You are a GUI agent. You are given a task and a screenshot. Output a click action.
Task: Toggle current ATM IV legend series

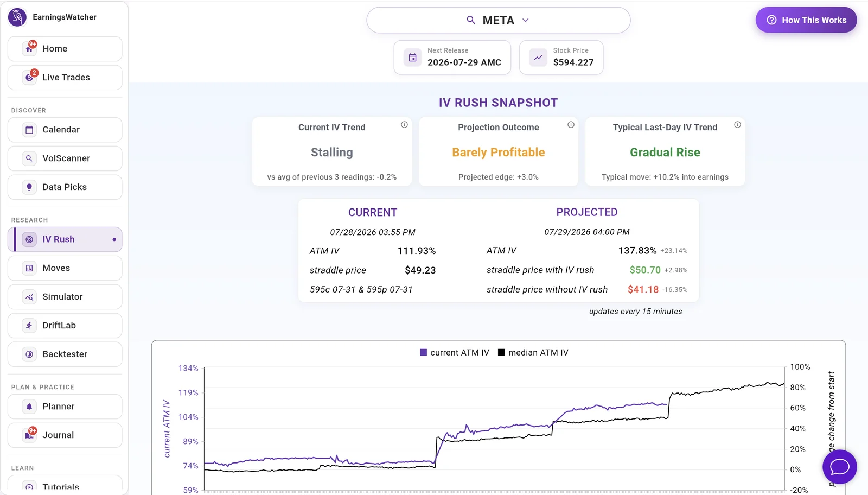coord(455,353)
